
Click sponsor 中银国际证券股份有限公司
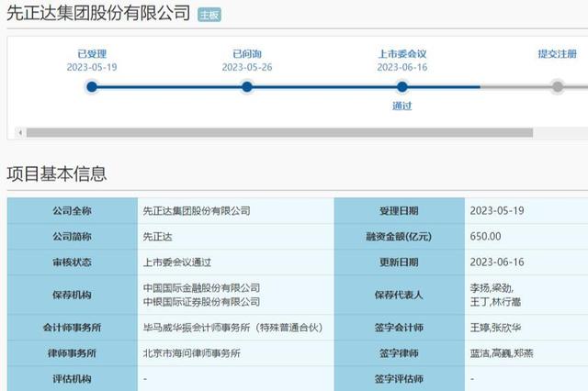pos(201,302)
